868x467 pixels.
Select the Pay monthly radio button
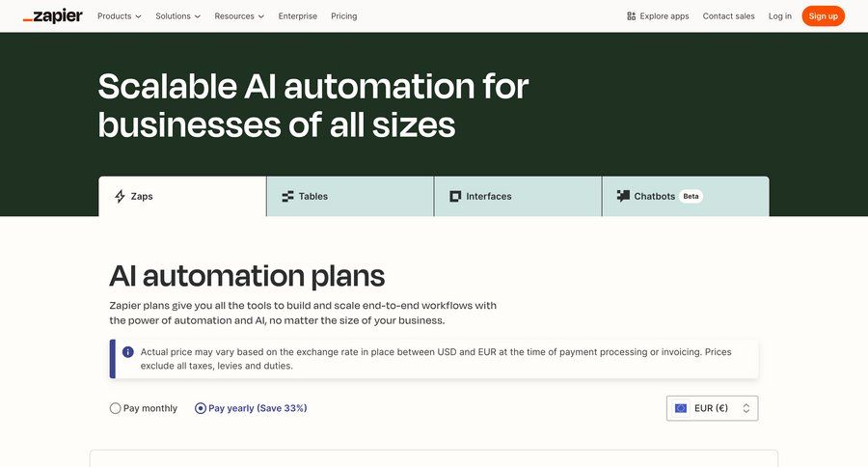click(x=115, y=408)
